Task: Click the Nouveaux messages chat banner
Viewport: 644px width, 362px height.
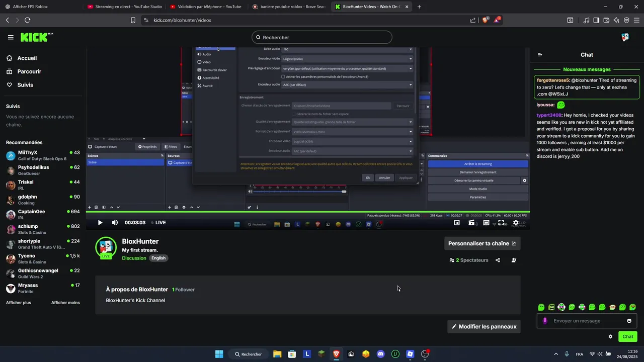Action: click(x=587, y=69)
